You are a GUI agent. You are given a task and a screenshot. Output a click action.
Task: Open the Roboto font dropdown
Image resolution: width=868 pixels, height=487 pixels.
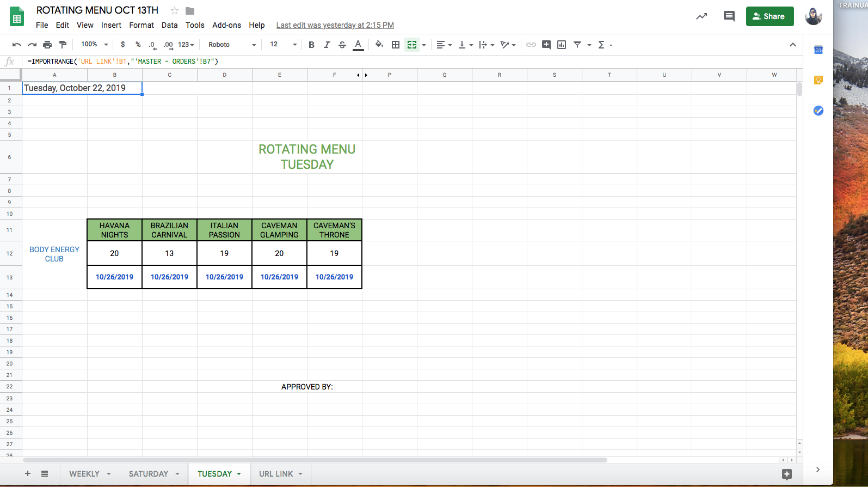point(232,45)
